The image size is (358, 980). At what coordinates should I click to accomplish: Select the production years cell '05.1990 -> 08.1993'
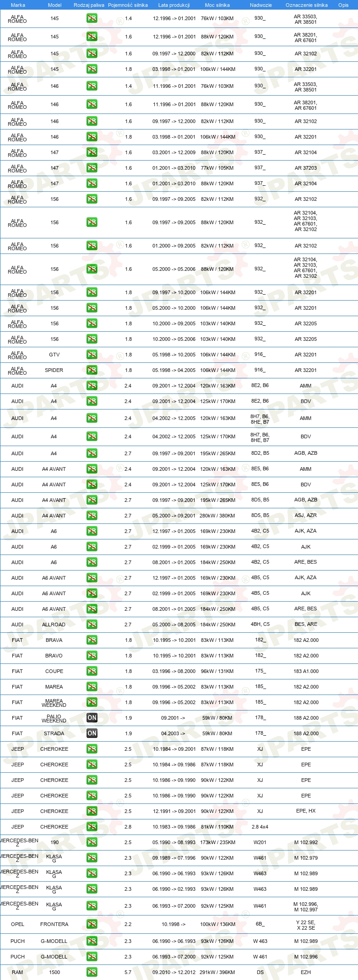174,842
